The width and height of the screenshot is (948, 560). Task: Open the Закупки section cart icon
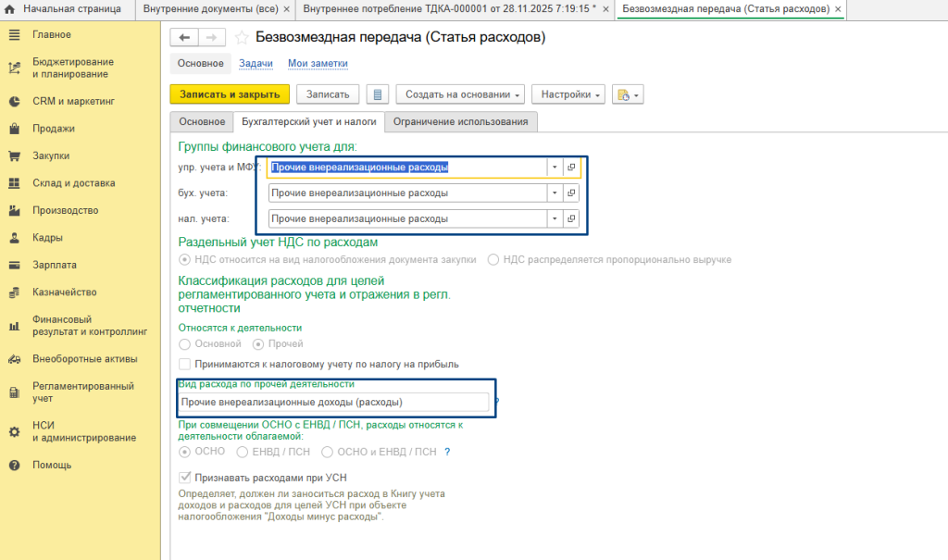click(x=14, y=156)
